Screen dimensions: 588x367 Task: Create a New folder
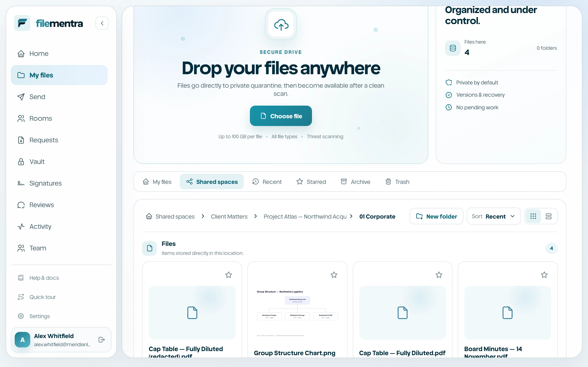[436, 216]
